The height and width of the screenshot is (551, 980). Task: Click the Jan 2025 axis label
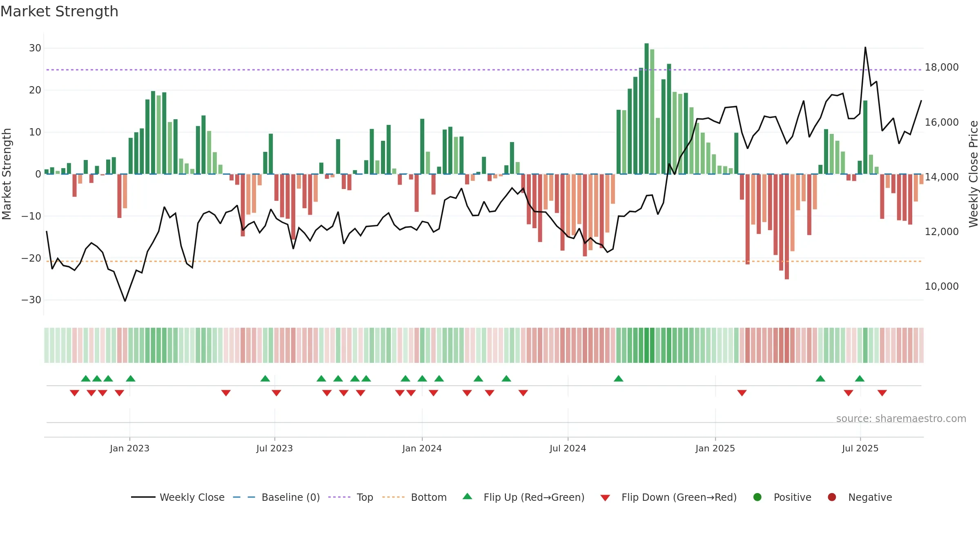pos(715,448)
